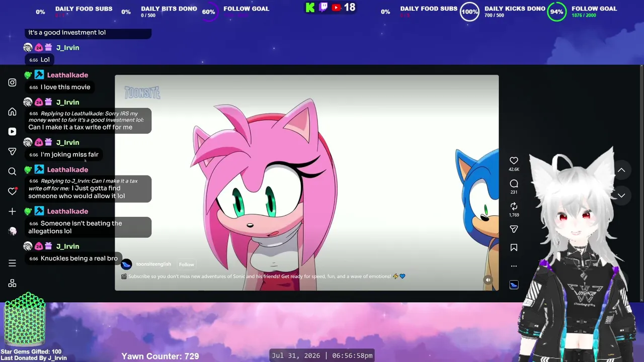Click the toonsiteenglish avatar on the reel
Viewport: 644px width, 362px height.
pyautogui.click(x=126, y=264)
